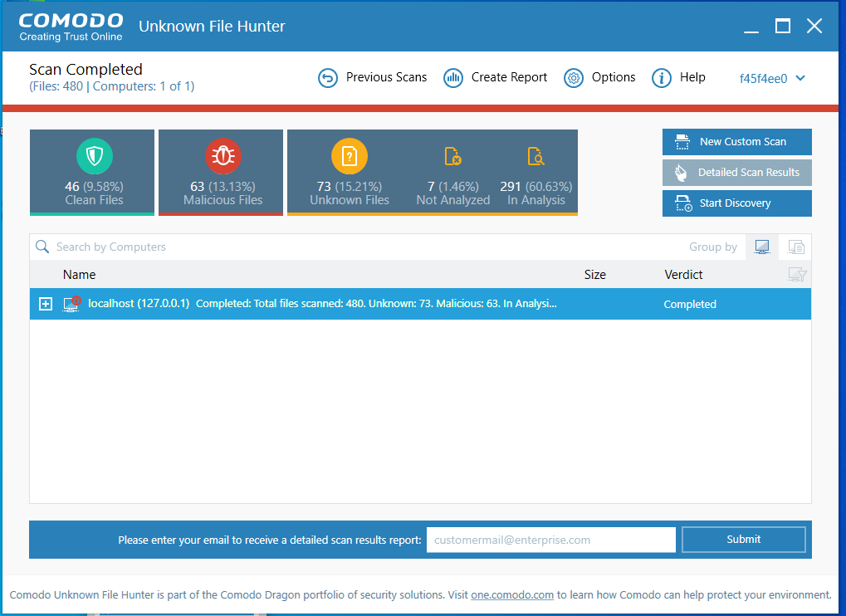Select the Unknown Files question icon
The image size is (846, 616).
(349, 156)
